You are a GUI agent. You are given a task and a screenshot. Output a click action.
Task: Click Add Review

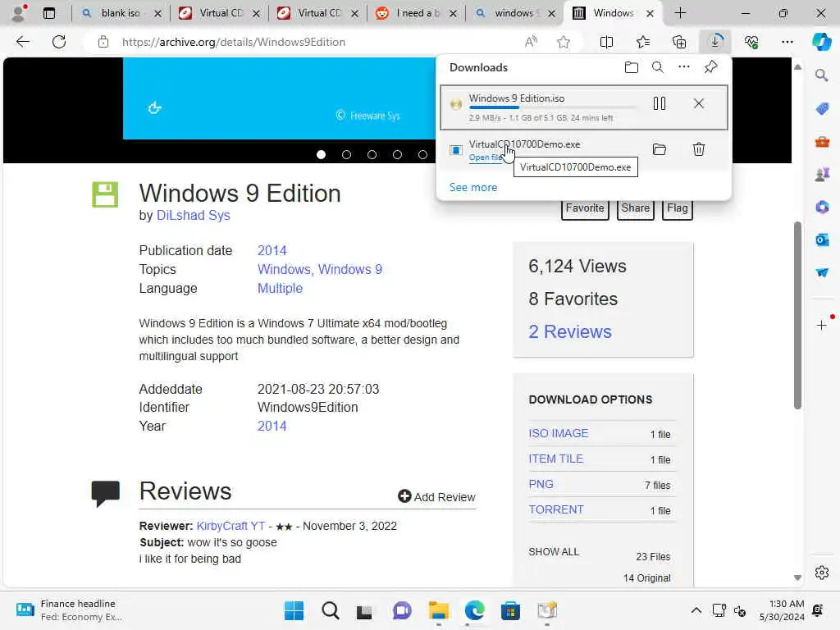pyautogui.click(x=436, y=497)
